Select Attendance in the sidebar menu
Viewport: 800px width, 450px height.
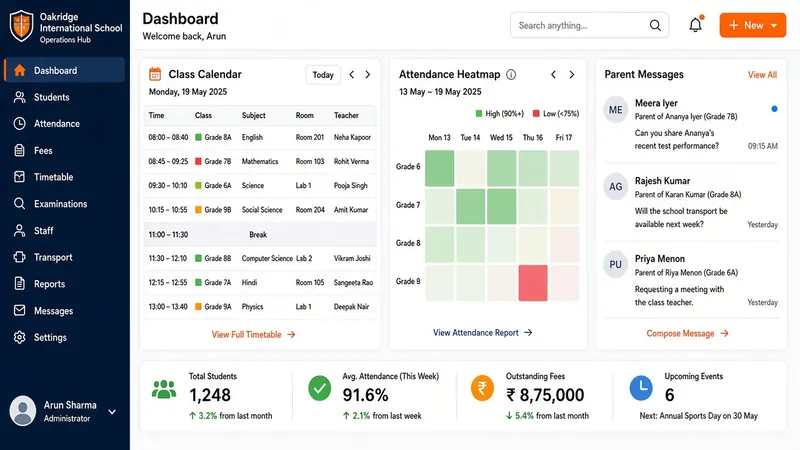[x=64, y=123]
